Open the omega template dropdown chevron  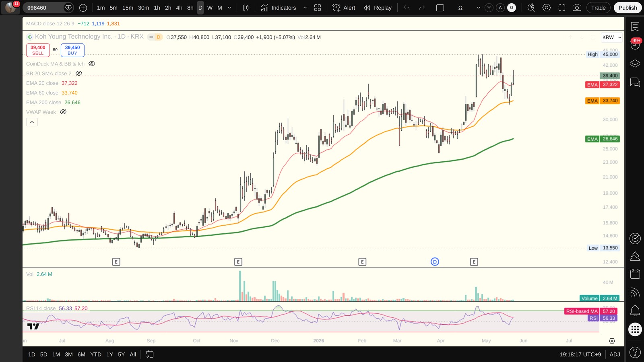tap(478, 8)
